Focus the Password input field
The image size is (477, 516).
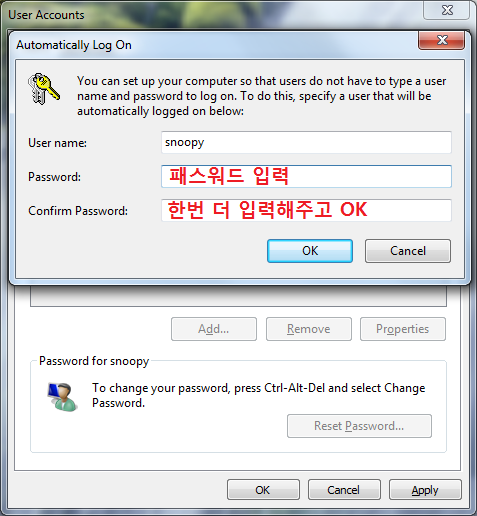click(x=306, y=176)
